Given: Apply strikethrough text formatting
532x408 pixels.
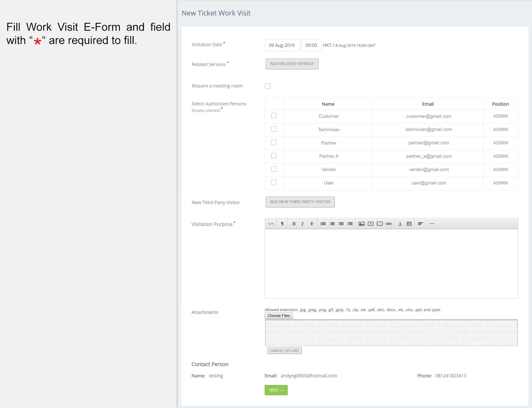Looking at the screenshot, I should click(312, 224).
